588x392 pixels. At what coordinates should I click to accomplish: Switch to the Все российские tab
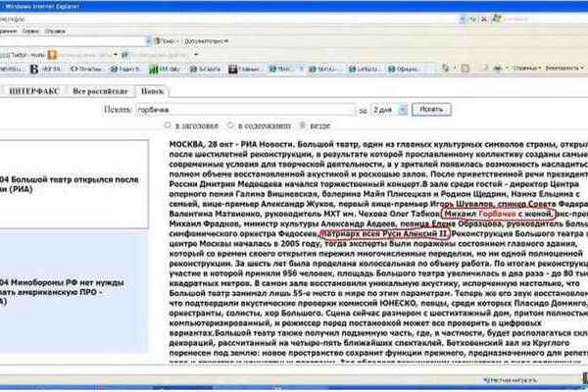100,91
